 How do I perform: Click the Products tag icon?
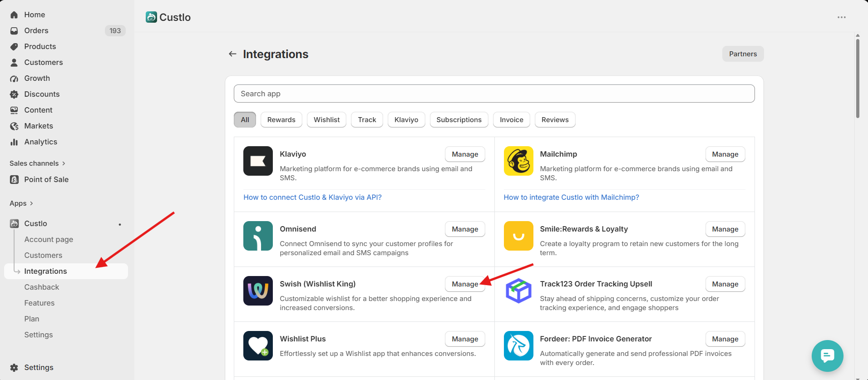(14, 47)
